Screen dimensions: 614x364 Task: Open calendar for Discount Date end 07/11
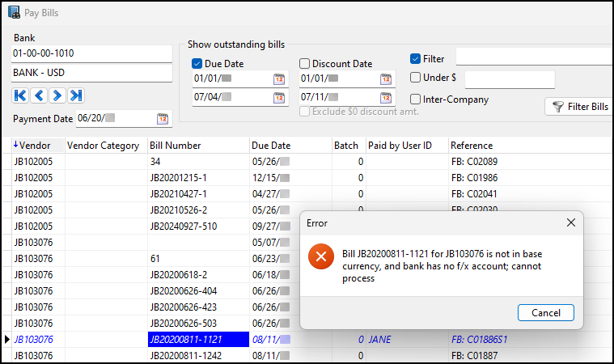coord(386,97)
